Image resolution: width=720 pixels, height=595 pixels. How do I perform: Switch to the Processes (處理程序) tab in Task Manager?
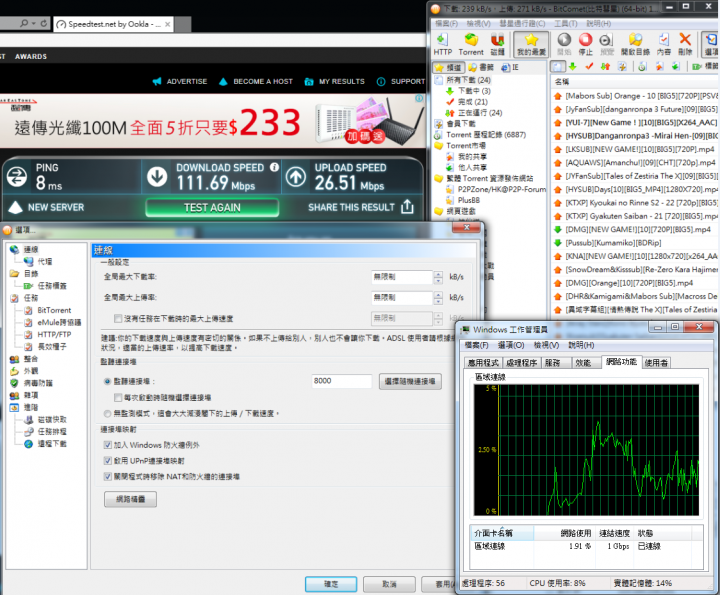(x=522, y=362)
